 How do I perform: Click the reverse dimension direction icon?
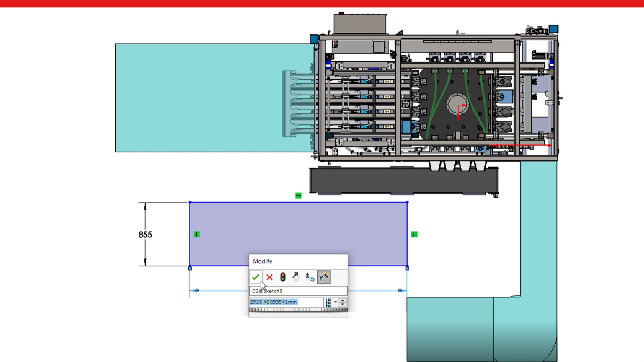tap(296, 277)
